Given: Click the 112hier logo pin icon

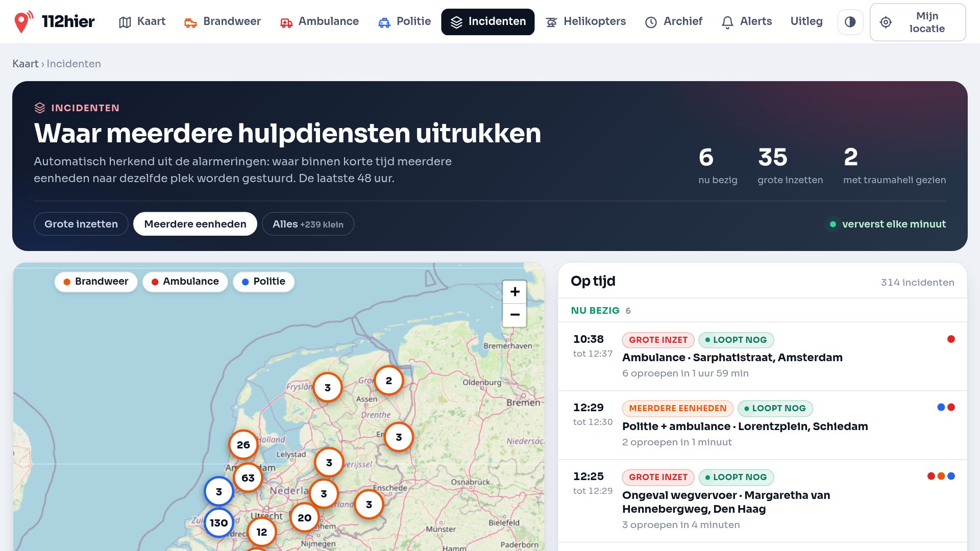Looking at the screenshot, I should (22, 21).
